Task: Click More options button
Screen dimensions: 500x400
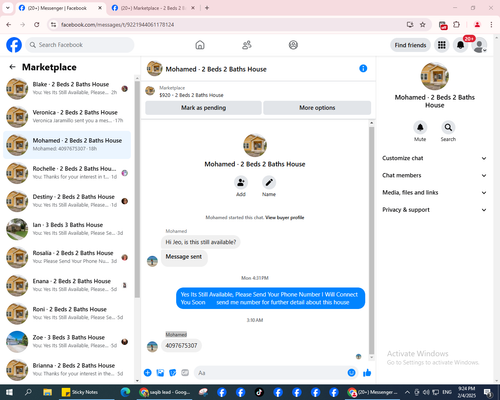Action: [317, 108]
